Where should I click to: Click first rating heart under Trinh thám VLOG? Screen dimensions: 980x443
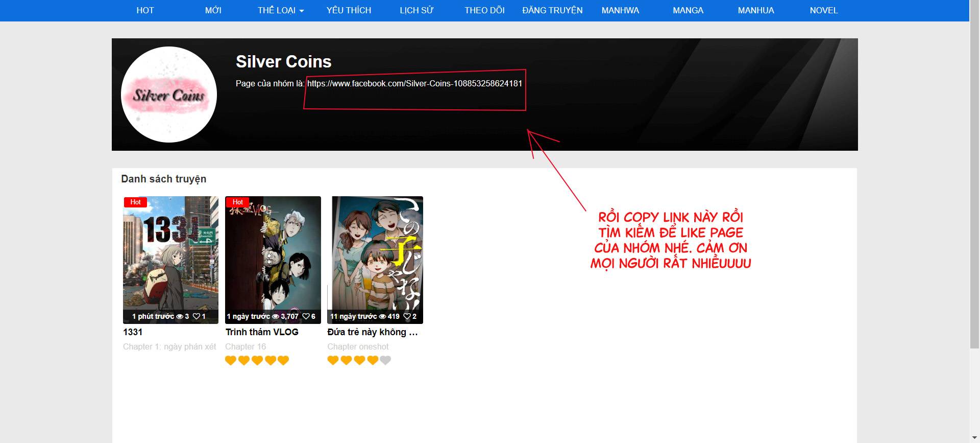tap(231, 360)
